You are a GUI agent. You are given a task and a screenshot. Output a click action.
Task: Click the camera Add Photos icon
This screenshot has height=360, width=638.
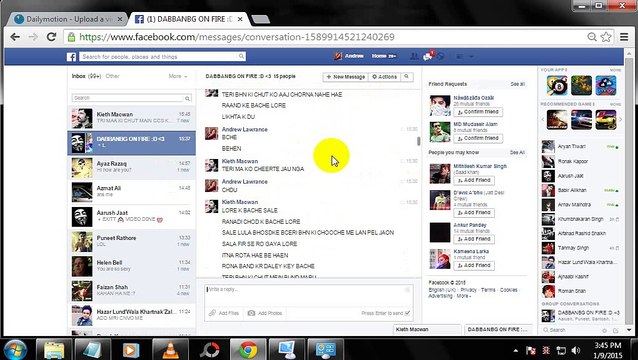pos(251,313)
